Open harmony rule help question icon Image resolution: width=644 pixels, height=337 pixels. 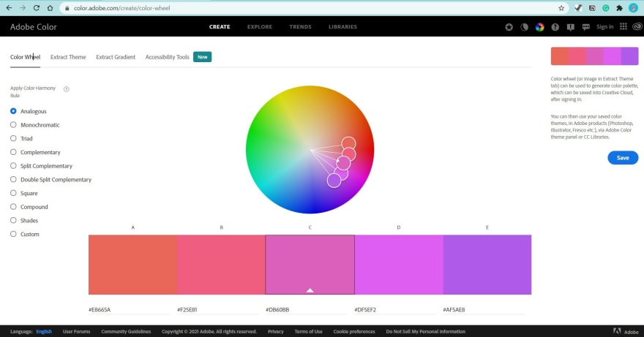[x=66, y=89]
